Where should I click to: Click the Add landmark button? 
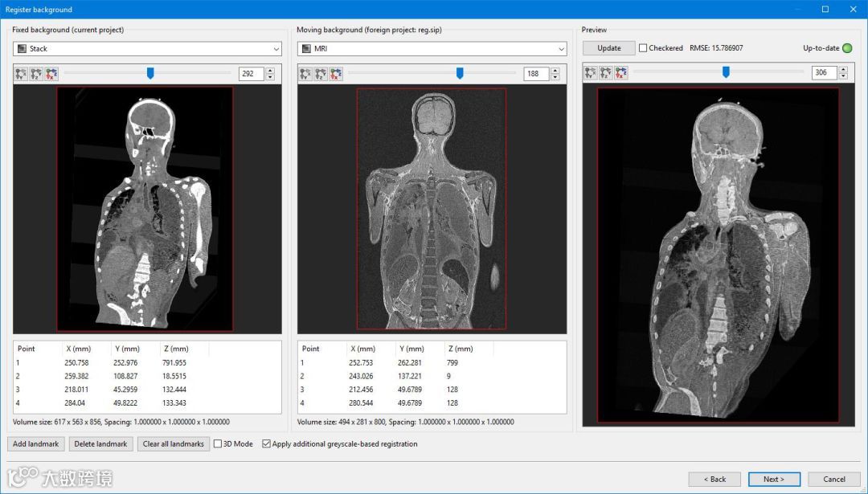click(36, 443)
